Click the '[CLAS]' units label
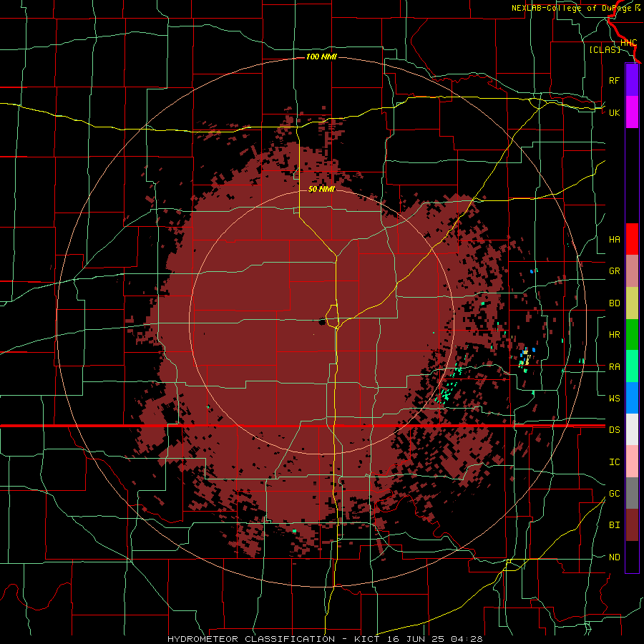 point(605,49)
